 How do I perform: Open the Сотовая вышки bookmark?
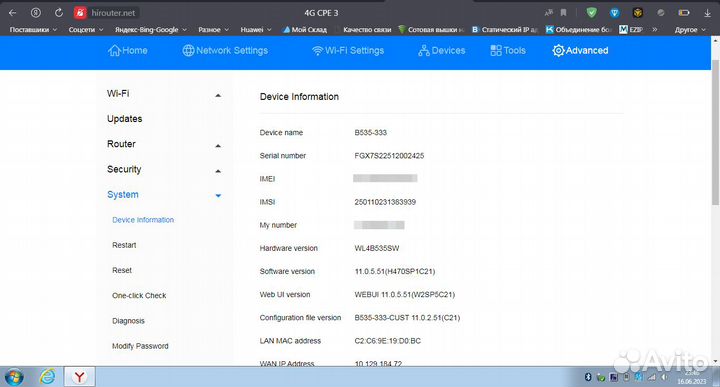[431, 29]
